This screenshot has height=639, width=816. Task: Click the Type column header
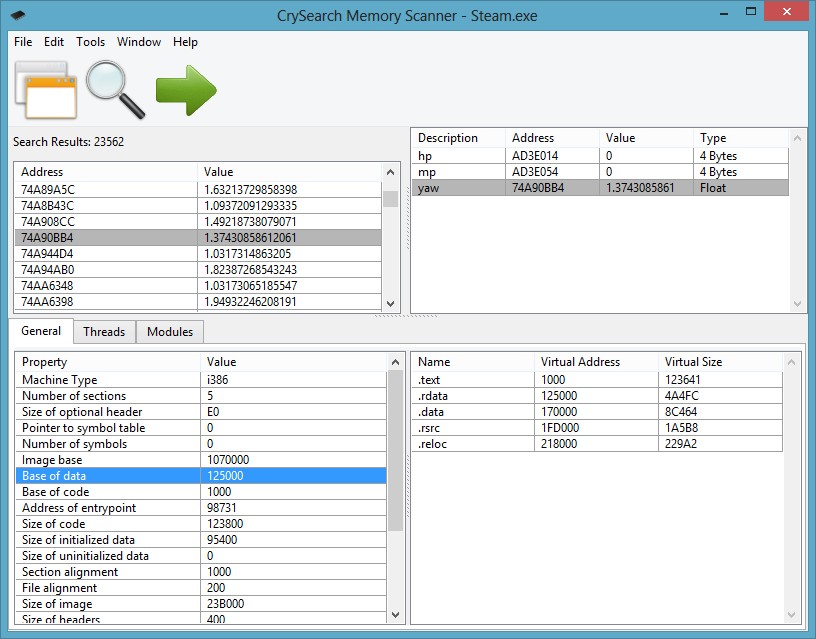pos(741,138)
